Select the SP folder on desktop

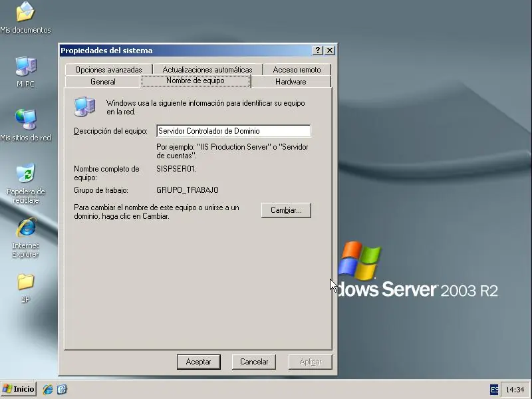click(x=25, y=288)
